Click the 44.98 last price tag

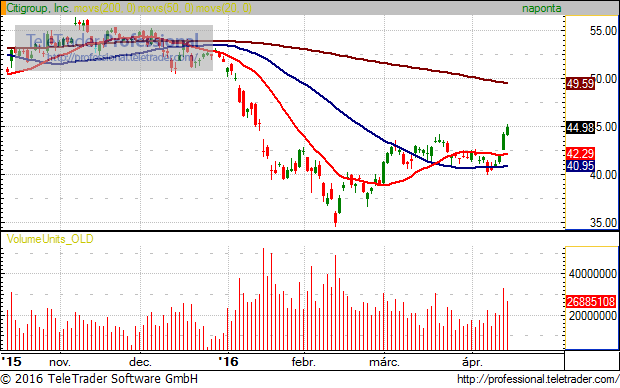point(580,127)
